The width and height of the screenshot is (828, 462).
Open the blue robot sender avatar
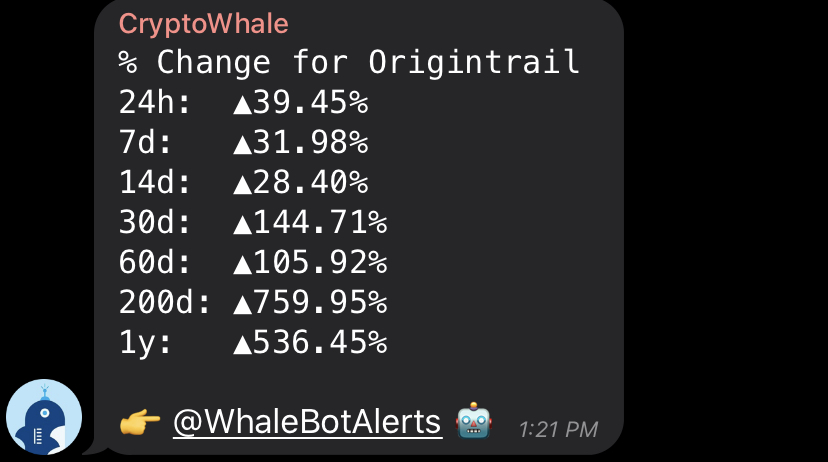(44, 417)
